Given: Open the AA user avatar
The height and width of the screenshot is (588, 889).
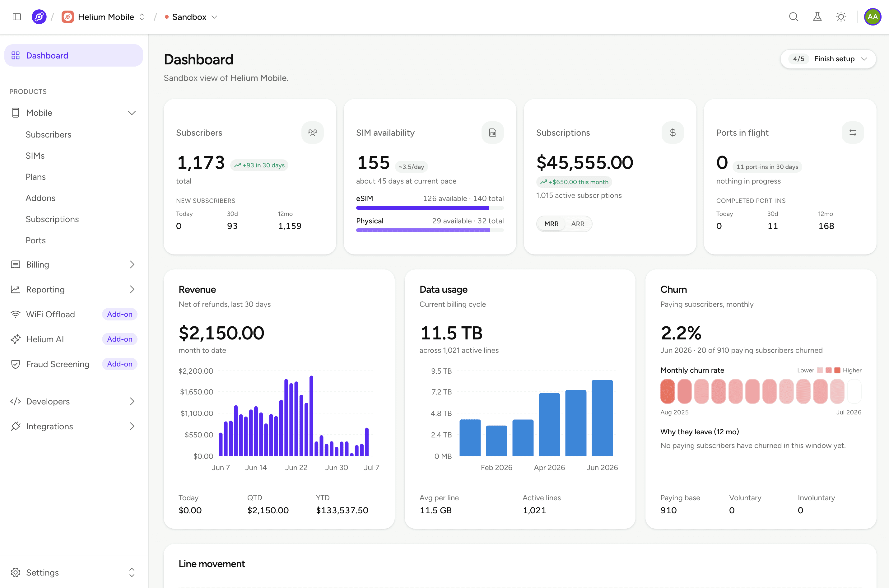Looking at the screenshot, I should click(x=873, y=17).
